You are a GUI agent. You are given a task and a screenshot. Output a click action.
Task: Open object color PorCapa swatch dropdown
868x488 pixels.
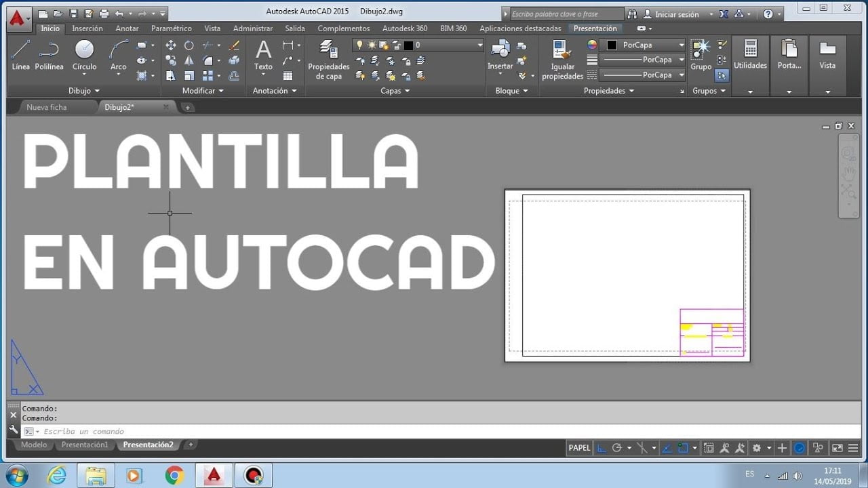click(644, 45)
